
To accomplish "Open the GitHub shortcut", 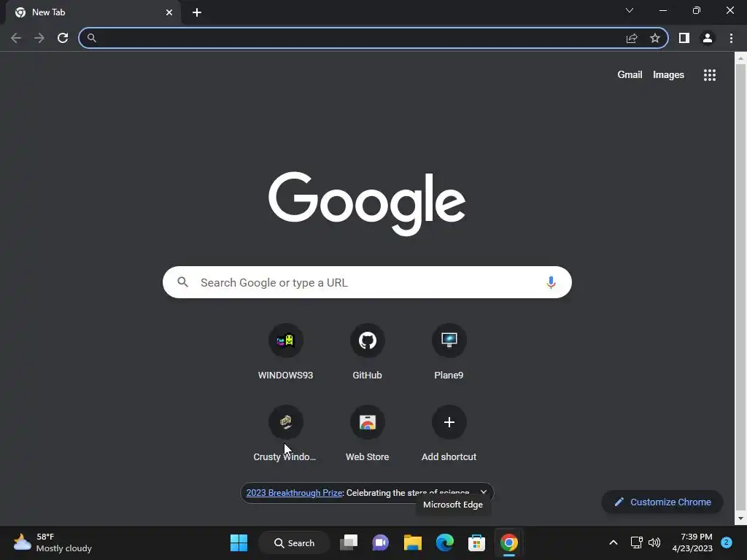I will point(368,351).
